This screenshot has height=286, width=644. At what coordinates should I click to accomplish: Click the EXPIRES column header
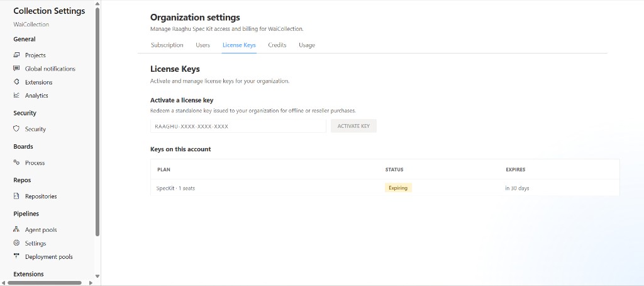click(x=516, y=169)
